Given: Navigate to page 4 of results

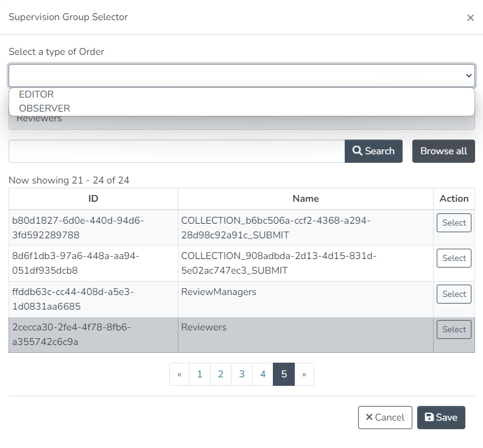Looking at the screenshot, I should click(x=263, y=374).
